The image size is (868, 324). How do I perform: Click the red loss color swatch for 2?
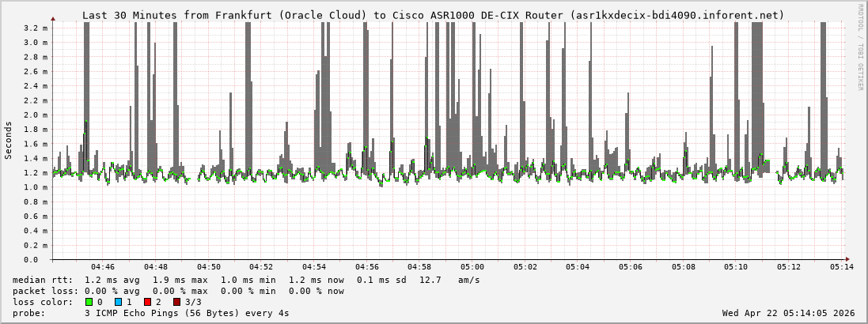point(147,302)
